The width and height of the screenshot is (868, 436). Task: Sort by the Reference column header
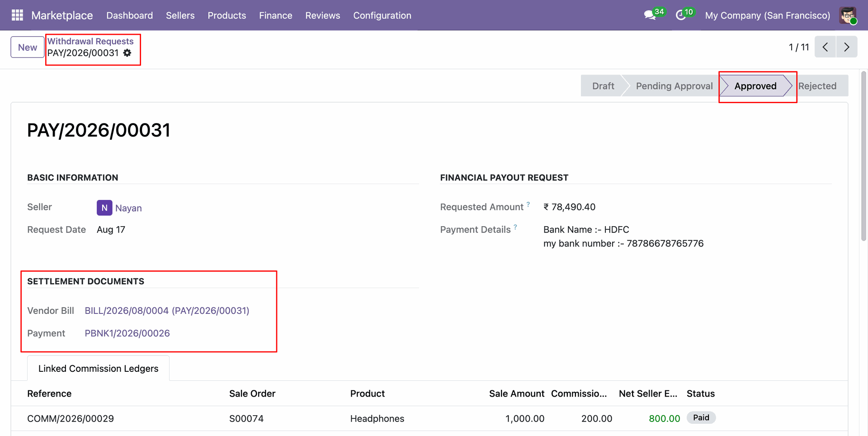(x=49, y=393)
